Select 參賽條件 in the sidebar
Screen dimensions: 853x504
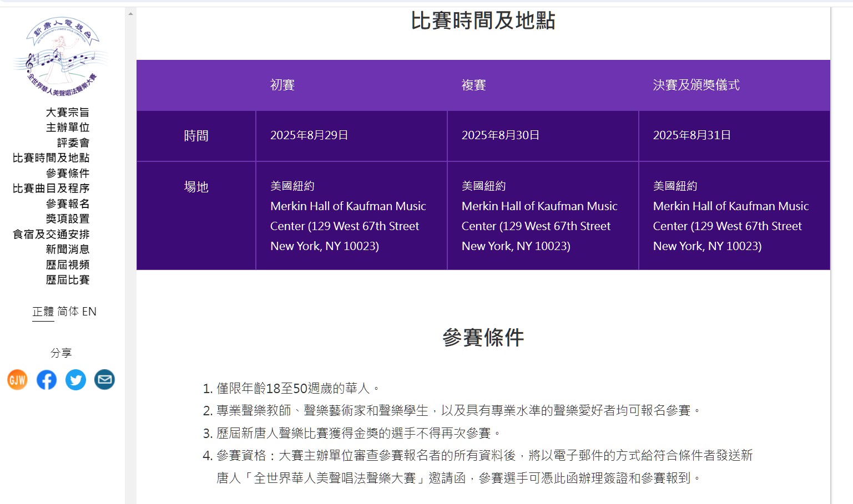(67, 174)
